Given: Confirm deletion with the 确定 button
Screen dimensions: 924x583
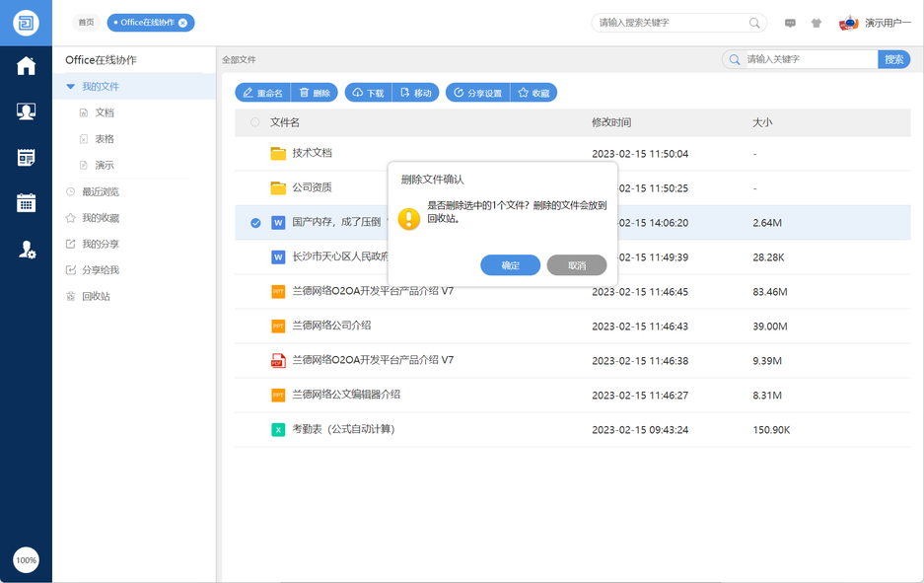Looking at the screenshot, I should [510, 265].
